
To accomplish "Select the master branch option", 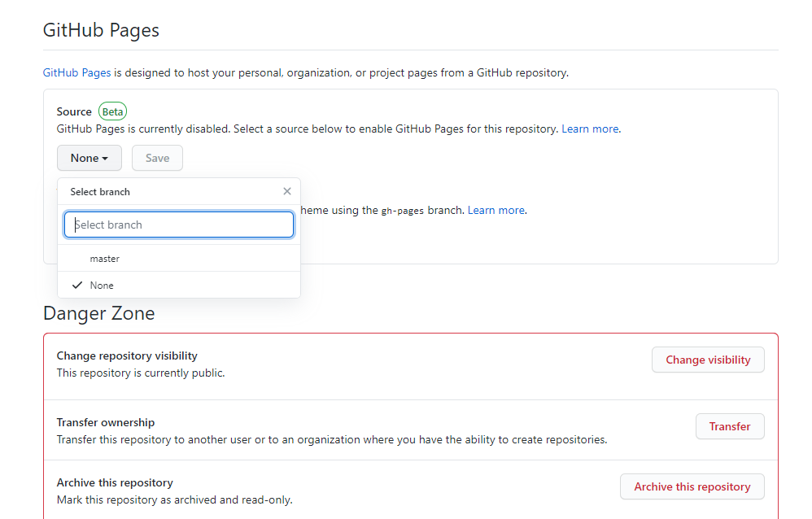I will (105, 259).
